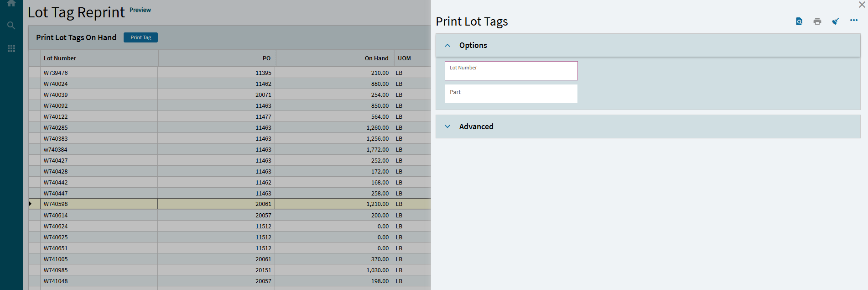The image size is (868, 290).
Task: Open the sidebar search icon
Action: coord(11,26)
